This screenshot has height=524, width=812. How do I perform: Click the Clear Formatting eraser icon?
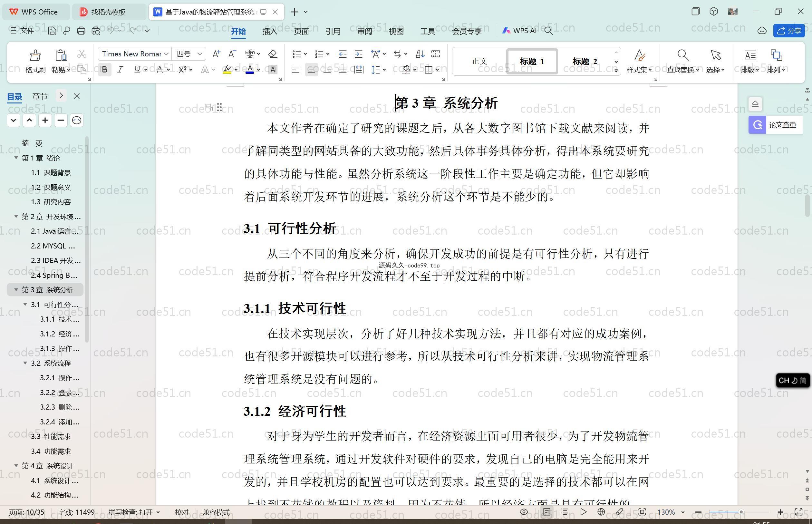click(273, 54)
